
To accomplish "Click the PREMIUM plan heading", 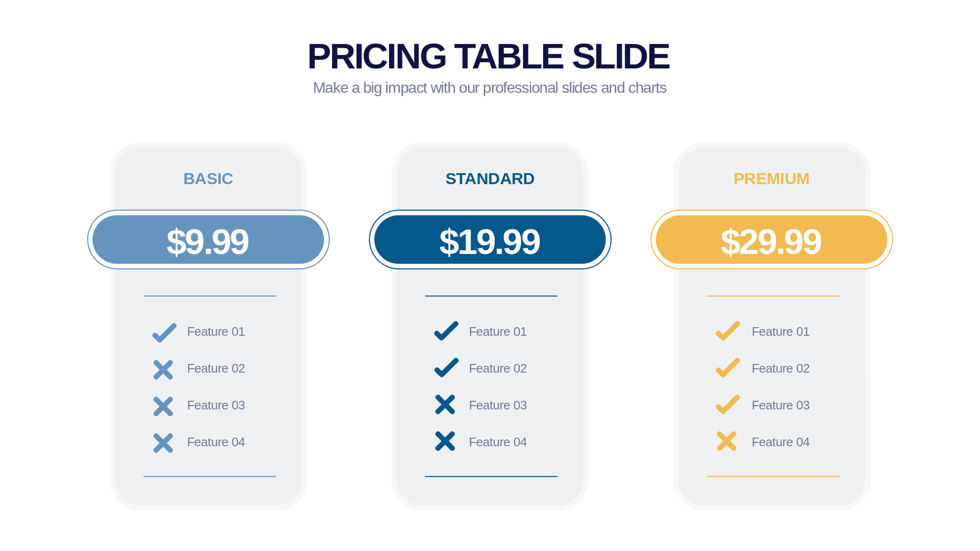I will pos(771,179).
